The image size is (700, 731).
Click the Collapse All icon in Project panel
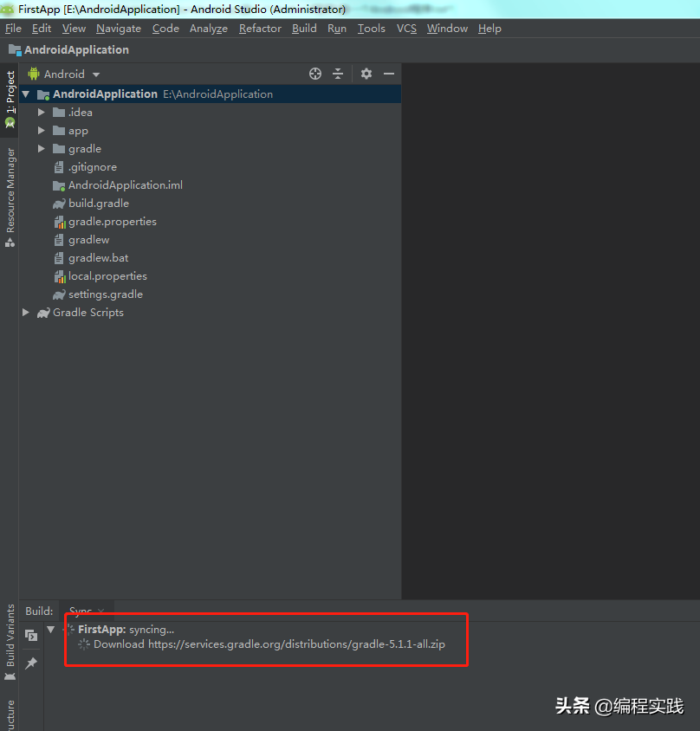click(x=338, y=74)
